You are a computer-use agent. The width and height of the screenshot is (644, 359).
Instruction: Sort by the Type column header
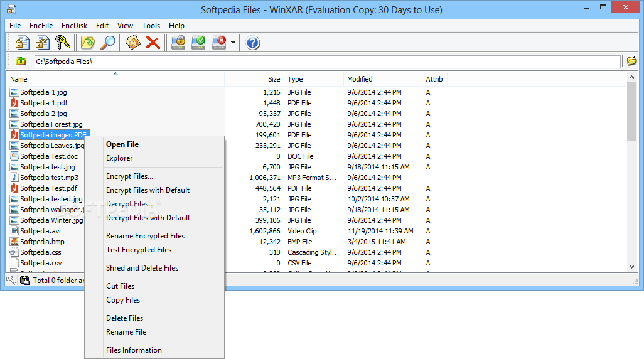click(314, 79)
